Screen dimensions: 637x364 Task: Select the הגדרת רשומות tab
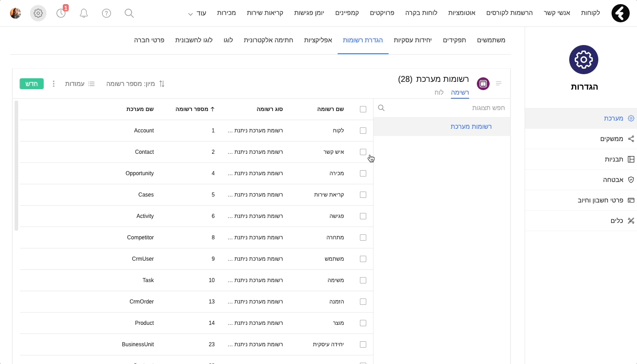[363, 40]
